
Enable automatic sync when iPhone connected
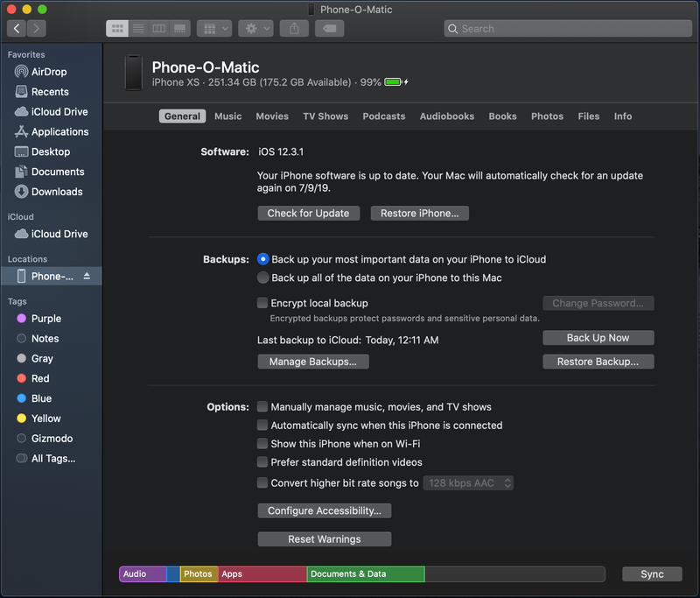pyautogui.click(x=262, y=426)
